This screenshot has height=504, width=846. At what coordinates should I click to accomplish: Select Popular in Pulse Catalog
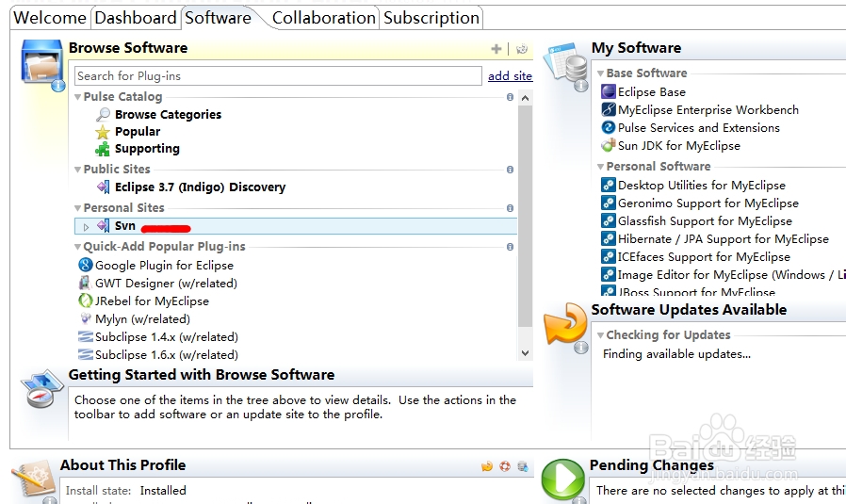(138, 132)
